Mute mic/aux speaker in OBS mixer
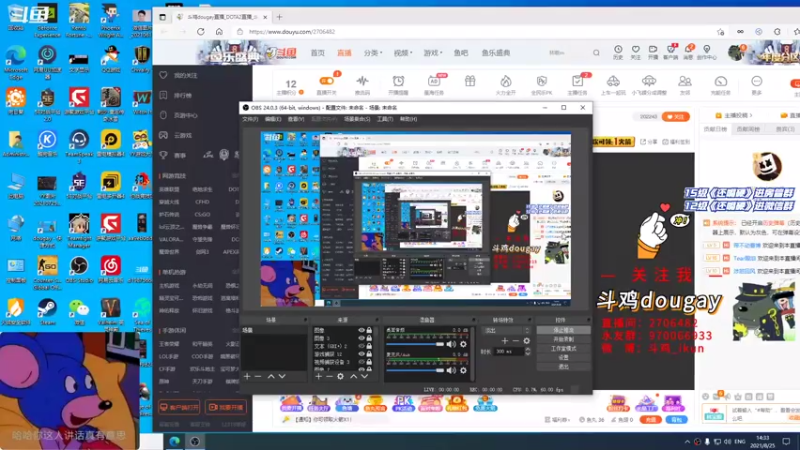 point(451,370)
